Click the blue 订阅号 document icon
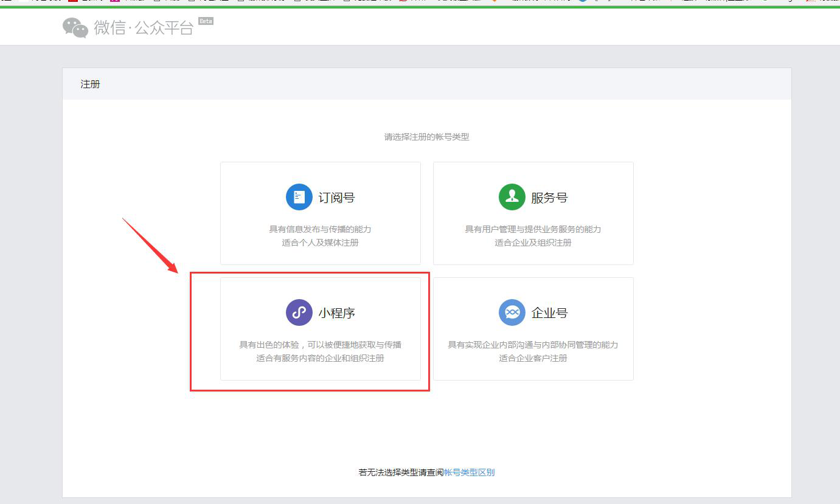Viewport: 840px width, 504px height. tap(299, 197)
